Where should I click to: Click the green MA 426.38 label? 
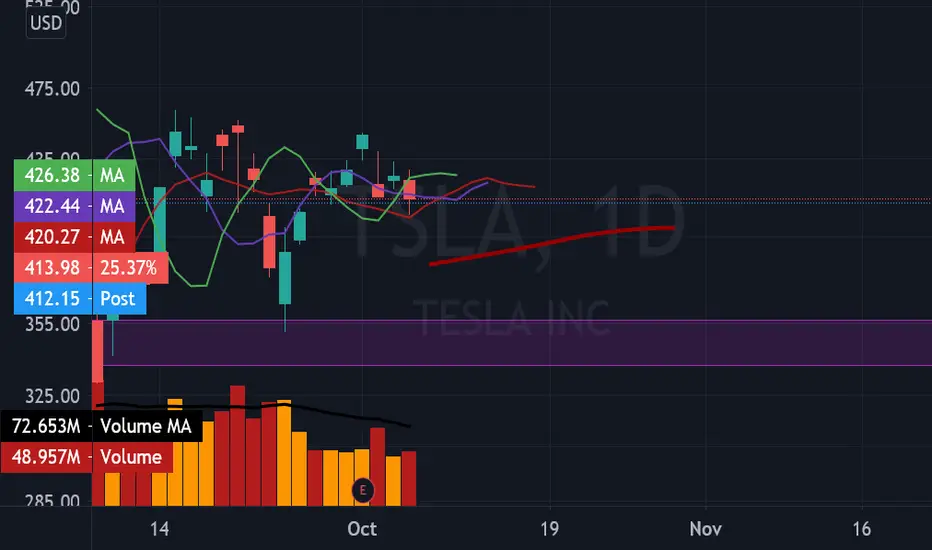(74, 175)
